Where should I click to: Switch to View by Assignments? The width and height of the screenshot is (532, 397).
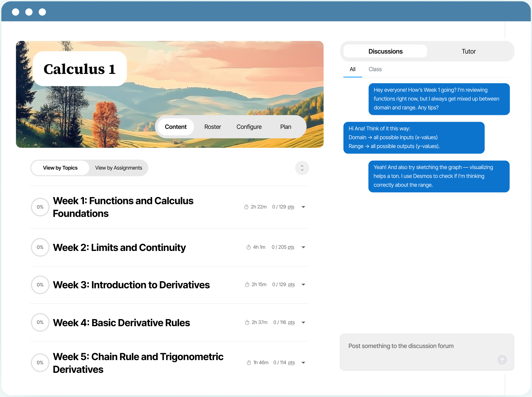coord(118,168)
